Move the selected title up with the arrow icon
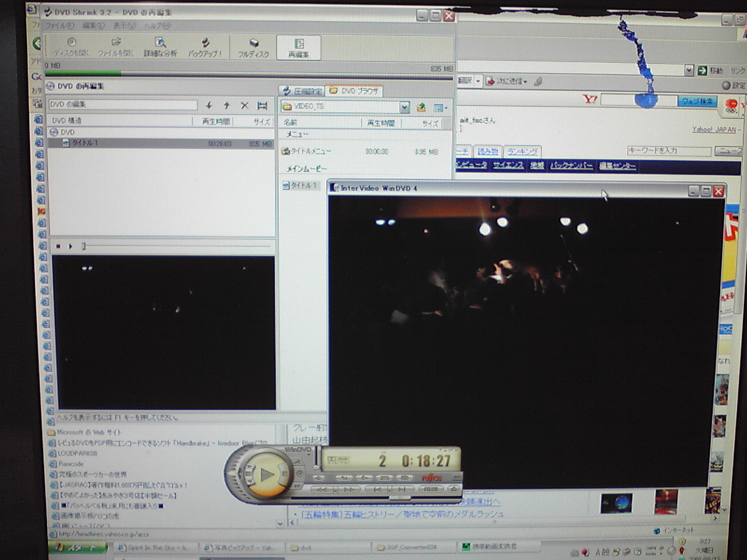 click(226, 106)
